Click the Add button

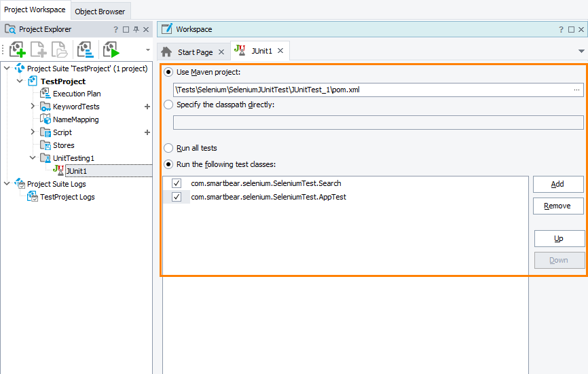[x=557, y=184]
